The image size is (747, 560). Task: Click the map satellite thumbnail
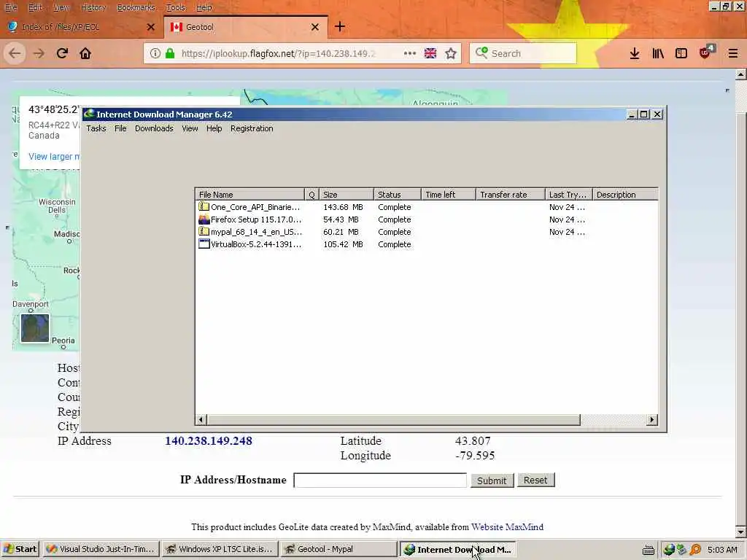35,328
